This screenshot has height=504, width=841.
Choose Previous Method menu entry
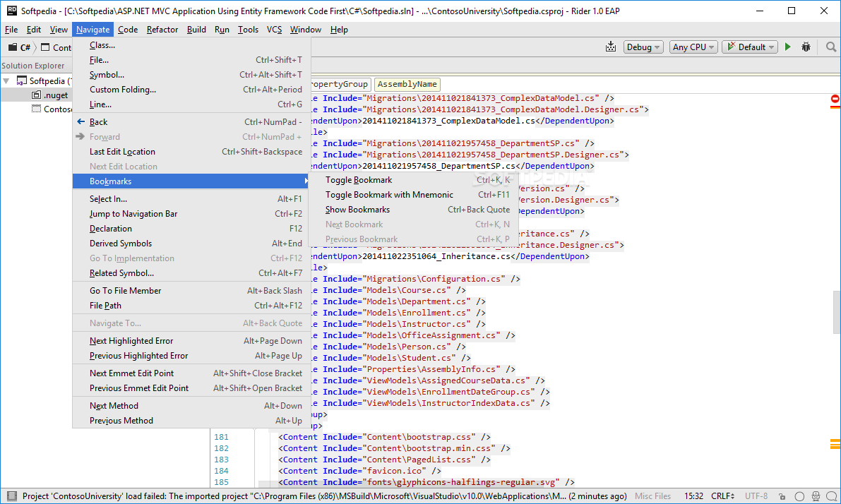(191, 421)
